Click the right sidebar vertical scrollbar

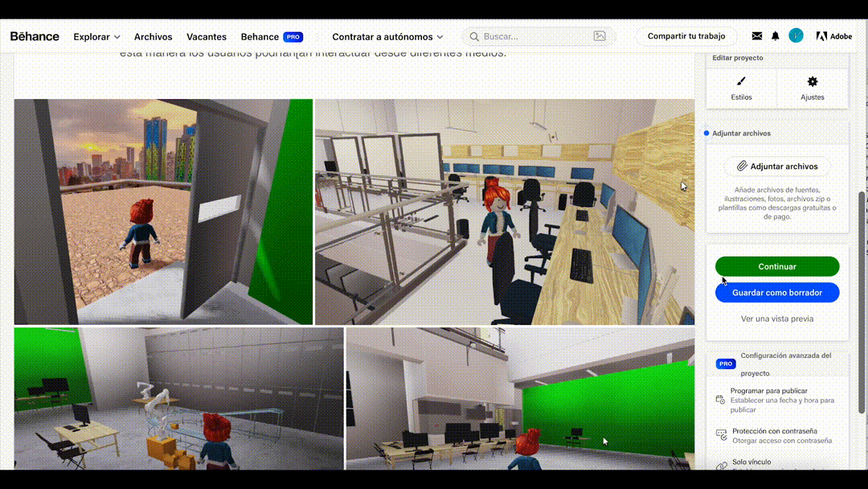861,302
